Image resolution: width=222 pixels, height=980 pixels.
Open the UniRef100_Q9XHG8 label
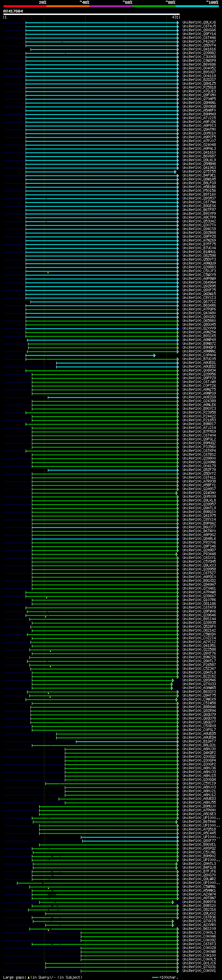point(199,106)
